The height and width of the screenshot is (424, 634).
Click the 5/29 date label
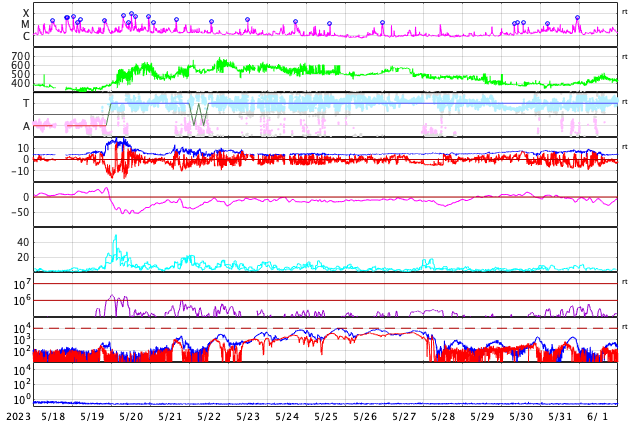point(482,416)
